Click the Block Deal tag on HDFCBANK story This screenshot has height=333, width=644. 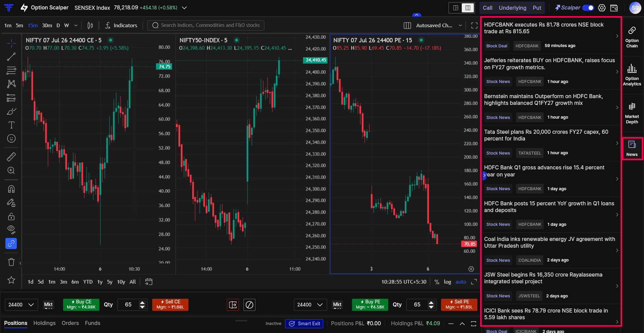(497, 46)
